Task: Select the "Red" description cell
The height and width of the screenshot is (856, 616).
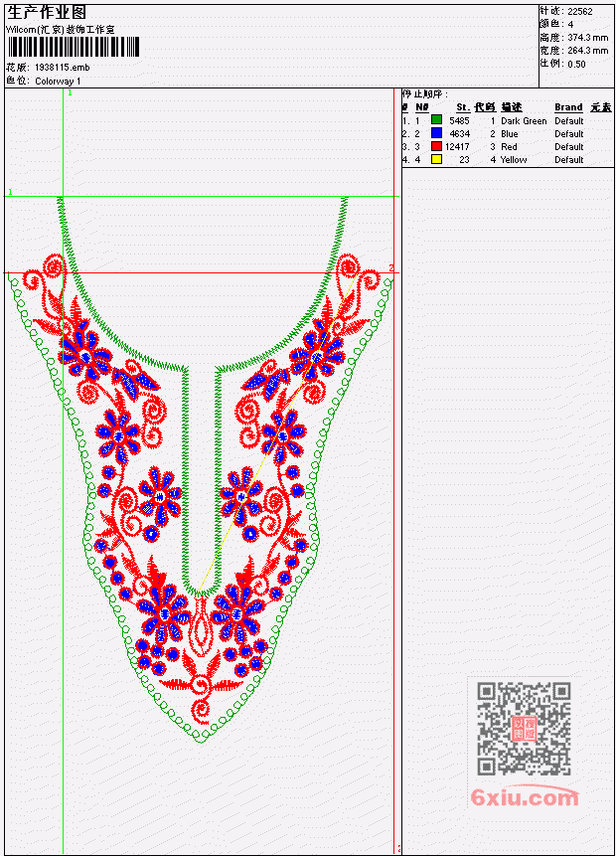Action: (x=509, y=147)
